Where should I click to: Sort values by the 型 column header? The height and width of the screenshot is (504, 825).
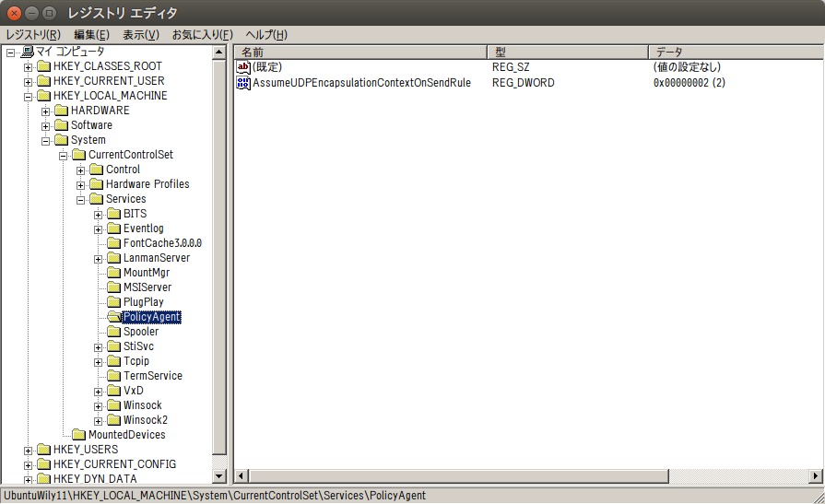[568, 53]
